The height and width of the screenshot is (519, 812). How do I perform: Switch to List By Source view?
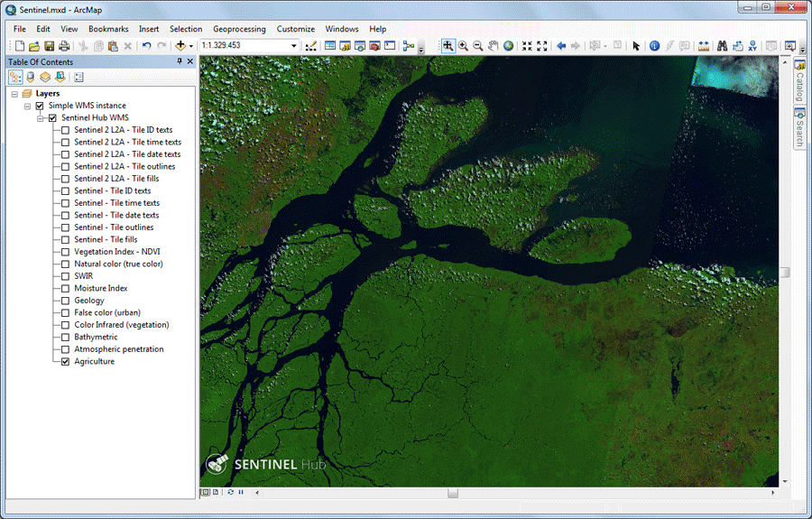(31, 78)
